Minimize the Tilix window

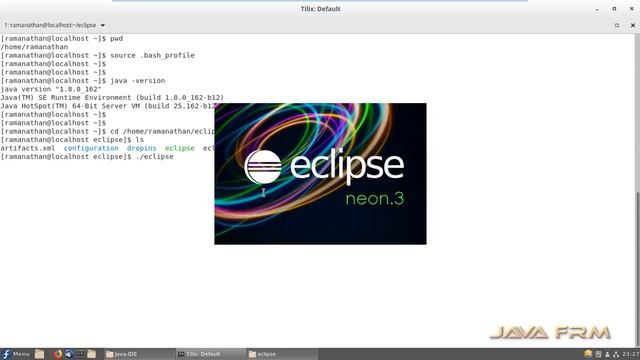tap(597, 9)
